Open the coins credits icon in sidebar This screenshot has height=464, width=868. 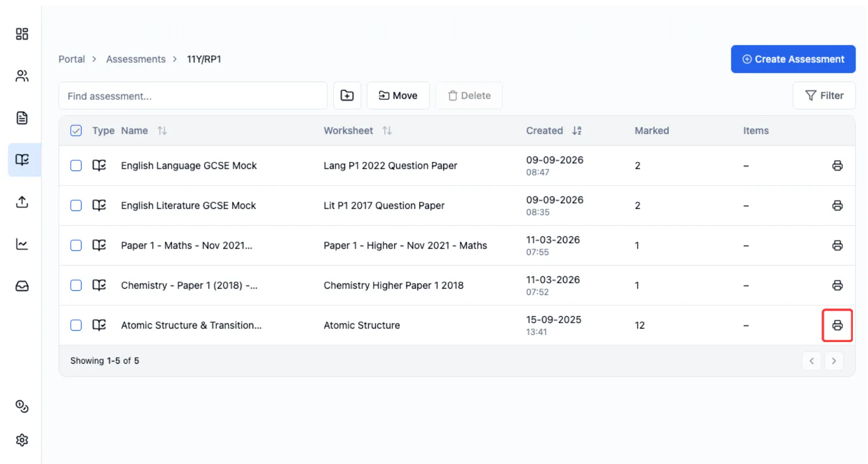pyautogui.click(x=22, y=406)
